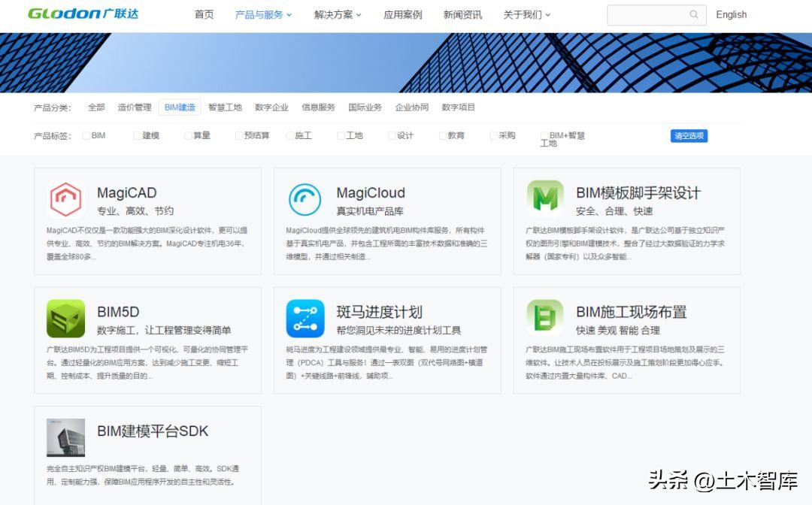Click the BIM施工现场布置 green icon

point(544,319)
